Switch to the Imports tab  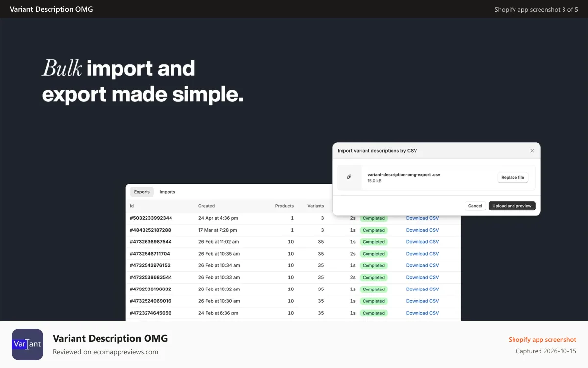click(x=168, y=192)
